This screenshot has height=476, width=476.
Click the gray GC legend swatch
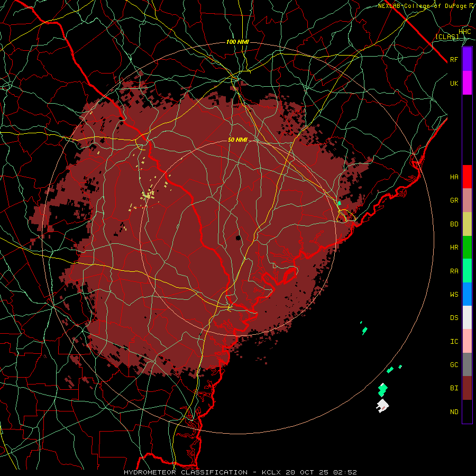[467, 364]
